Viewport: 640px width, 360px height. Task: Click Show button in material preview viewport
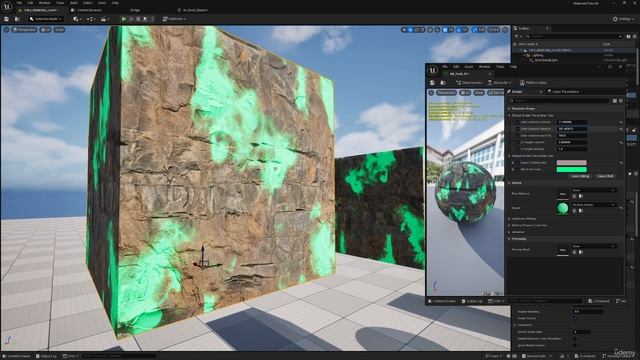point(479,93)
